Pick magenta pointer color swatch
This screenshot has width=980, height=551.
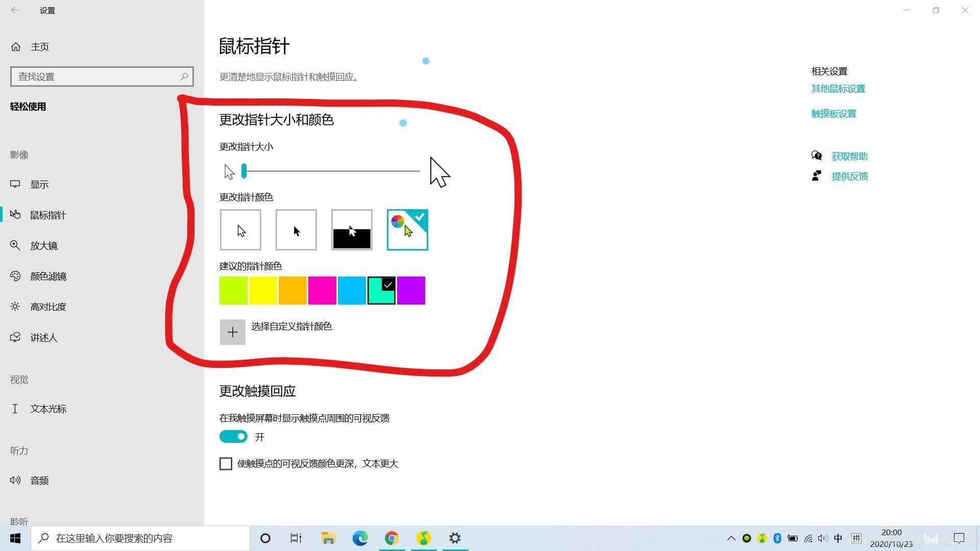322,290
